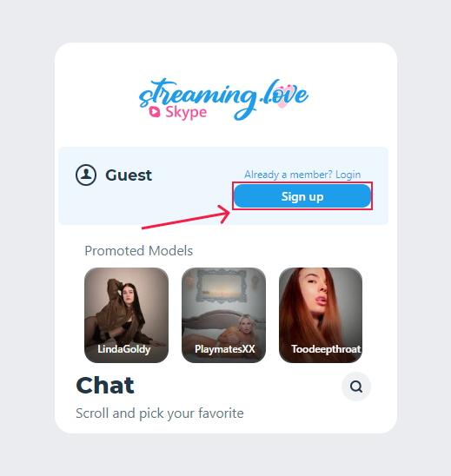
Task: Open the Toodeepthroat model thumbnail
Action: [x=321, y=314]
